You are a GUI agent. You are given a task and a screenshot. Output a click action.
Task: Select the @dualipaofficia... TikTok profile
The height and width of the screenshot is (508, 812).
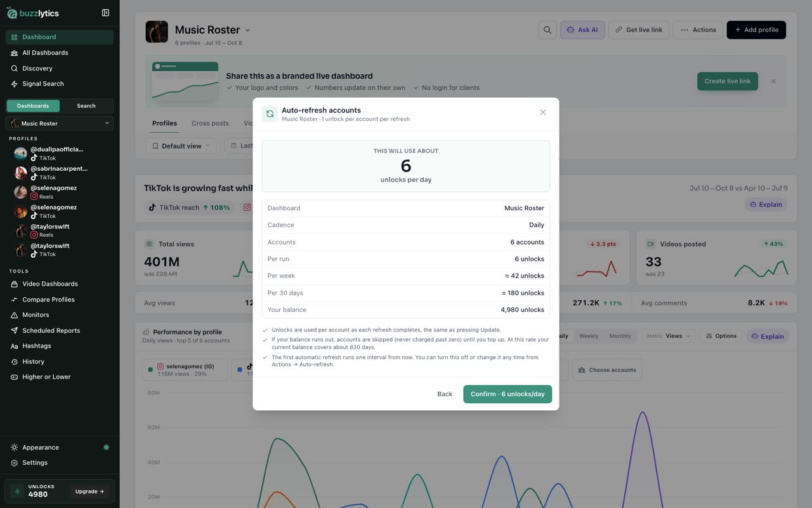click(60, 153)
